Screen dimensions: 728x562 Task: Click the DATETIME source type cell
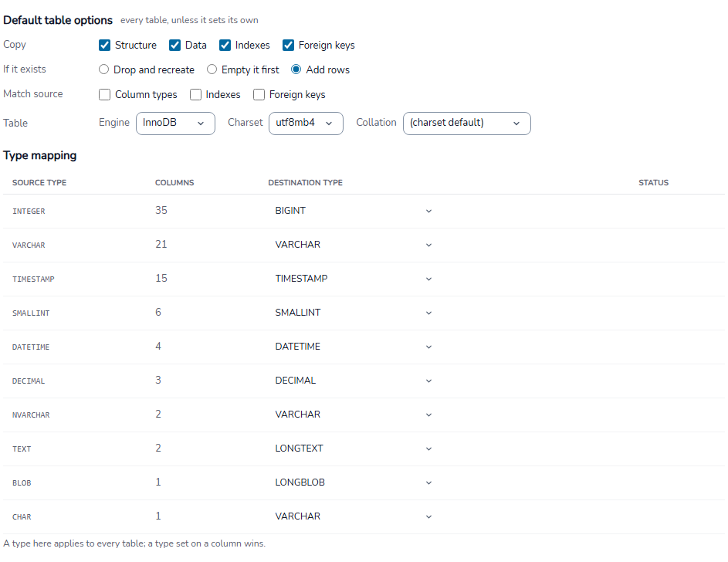[31, 347]
